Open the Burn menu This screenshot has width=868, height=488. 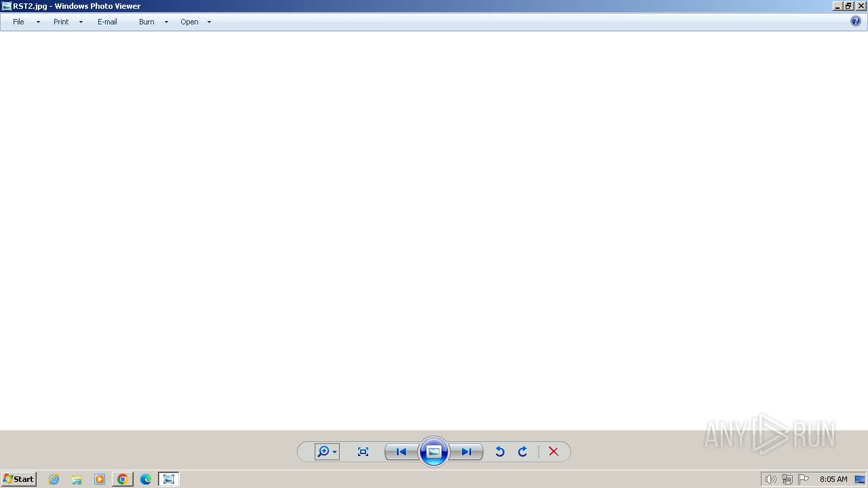pyautogui.click(x=146, y=22)
